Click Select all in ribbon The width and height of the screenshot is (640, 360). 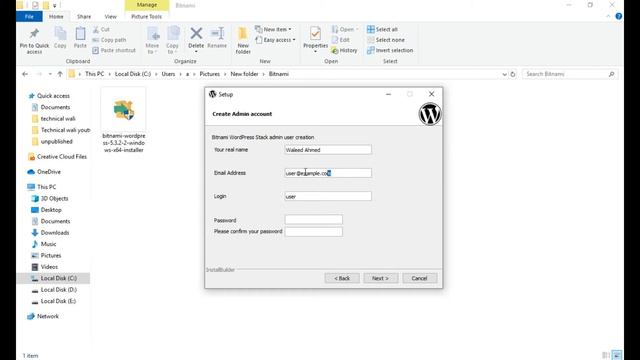[382, 29]
